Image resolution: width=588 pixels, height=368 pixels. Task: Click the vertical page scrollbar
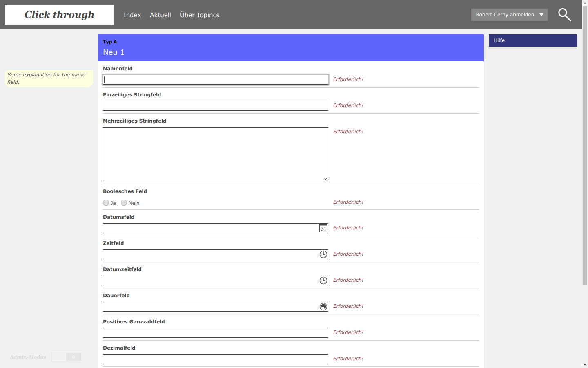coord(585,143)
